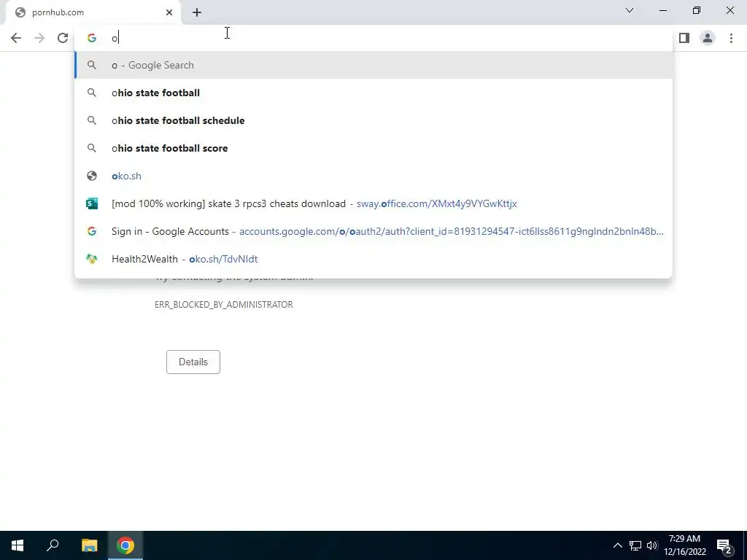
Task: Click the Google G icon in address bar
Action: click(92, 38)
